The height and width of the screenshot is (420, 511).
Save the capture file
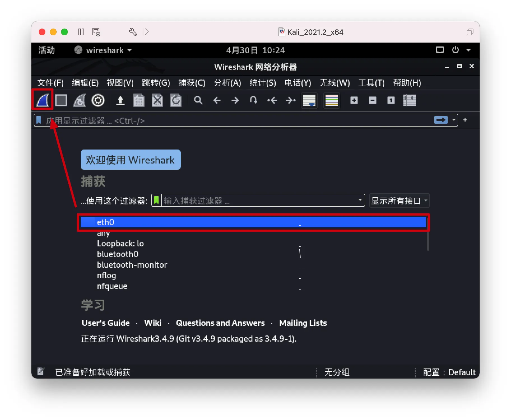[x=139, y=100]
